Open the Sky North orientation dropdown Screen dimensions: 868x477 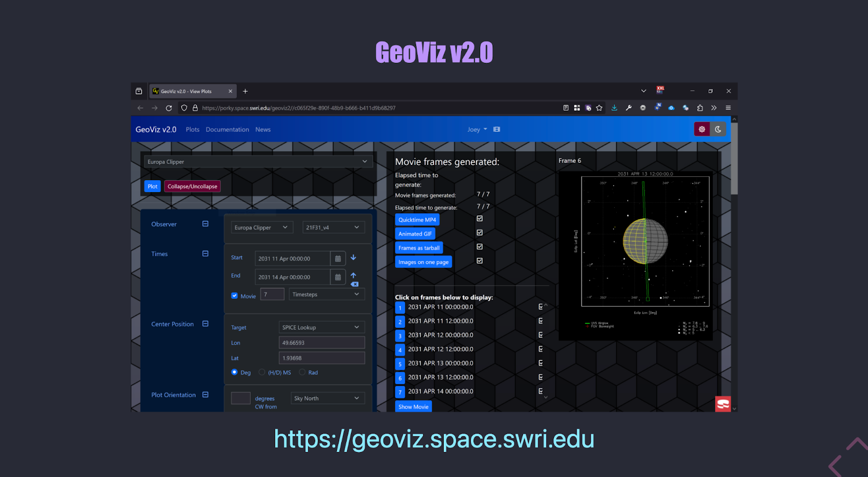click(328, 398)
